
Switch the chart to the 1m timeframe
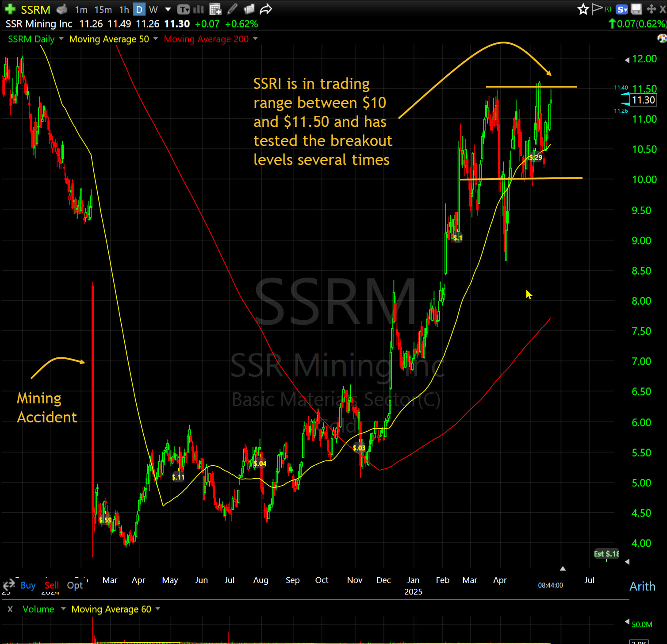(x=81, y=10)
